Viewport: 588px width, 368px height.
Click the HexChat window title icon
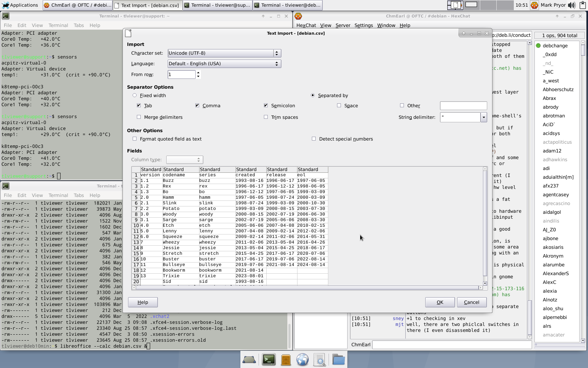[x=298, y=16]
